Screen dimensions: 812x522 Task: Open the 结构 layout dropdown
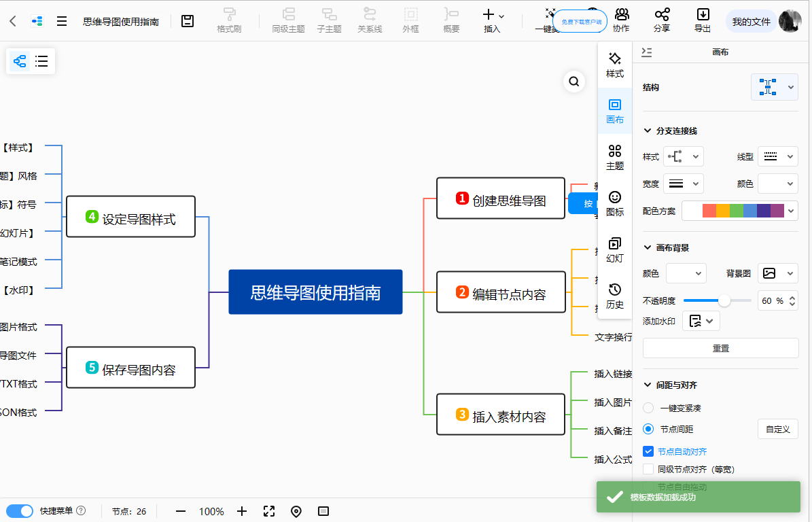click(x=775, y=87)
